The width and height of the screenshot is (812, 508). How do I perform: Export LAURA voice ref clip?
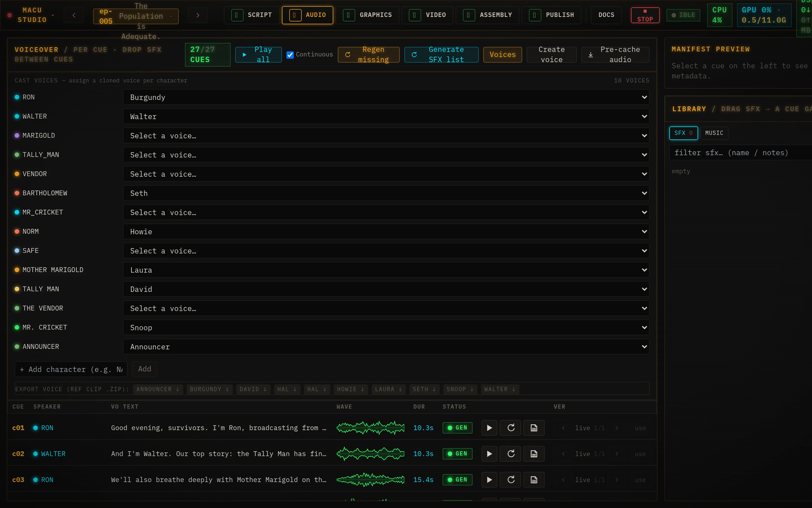[389, 389]
